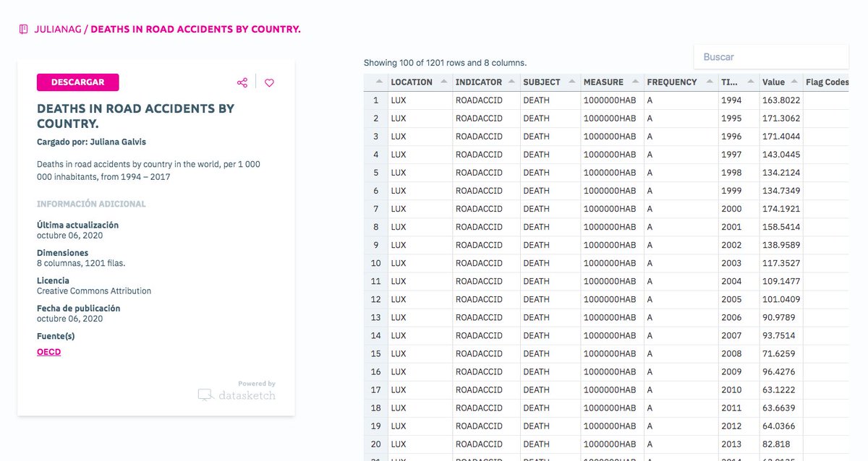The width and height of the screenshot is (868, 461).
Task: Select value 174.1921 cell
Action: [781, 209]
